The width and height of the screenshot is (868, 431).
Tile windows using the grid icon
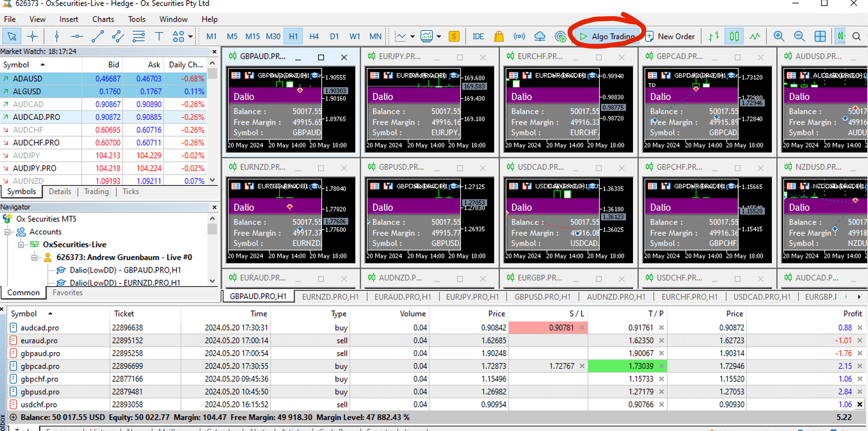pyautogui.click(x=820, y=37)
